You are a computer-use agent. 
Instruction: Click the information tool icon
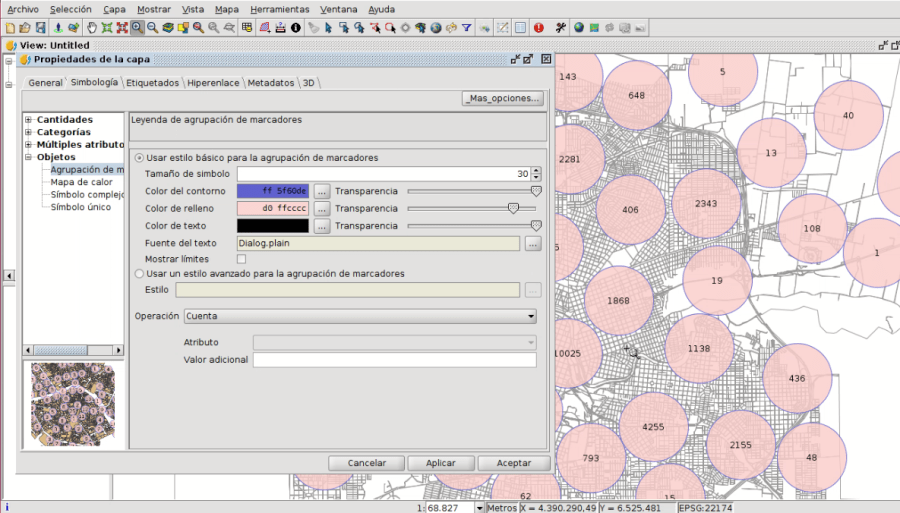pyautogui.click(x=296, y=28)
